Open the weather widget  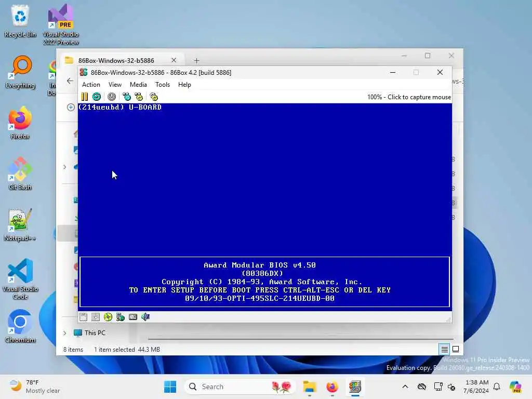coord(35,387)
